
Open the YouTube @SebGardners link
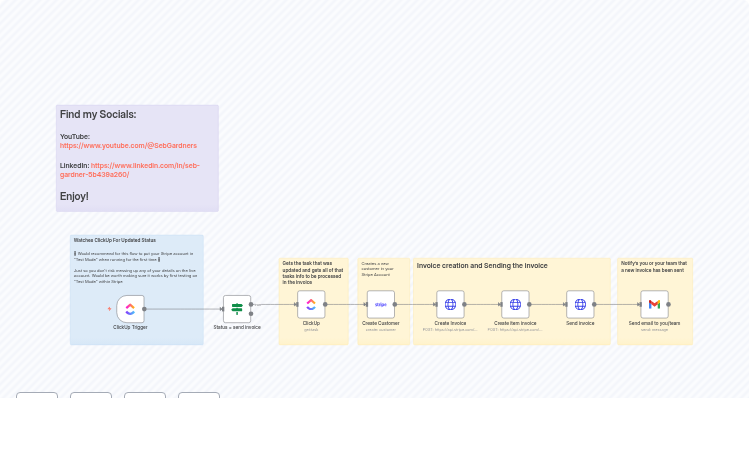[x=128, y=146]
